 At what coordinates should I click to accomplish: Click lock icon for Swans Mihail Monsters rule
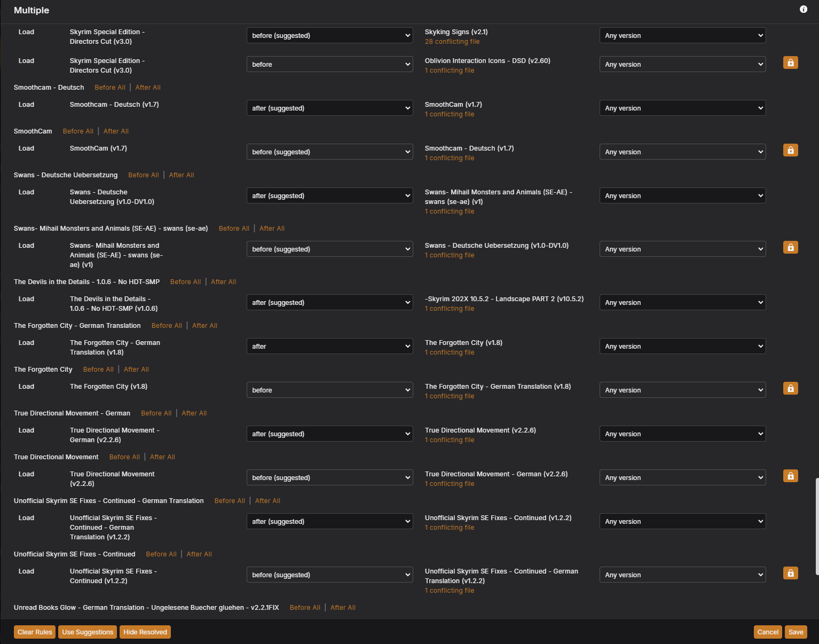click(x=790, y=248)
